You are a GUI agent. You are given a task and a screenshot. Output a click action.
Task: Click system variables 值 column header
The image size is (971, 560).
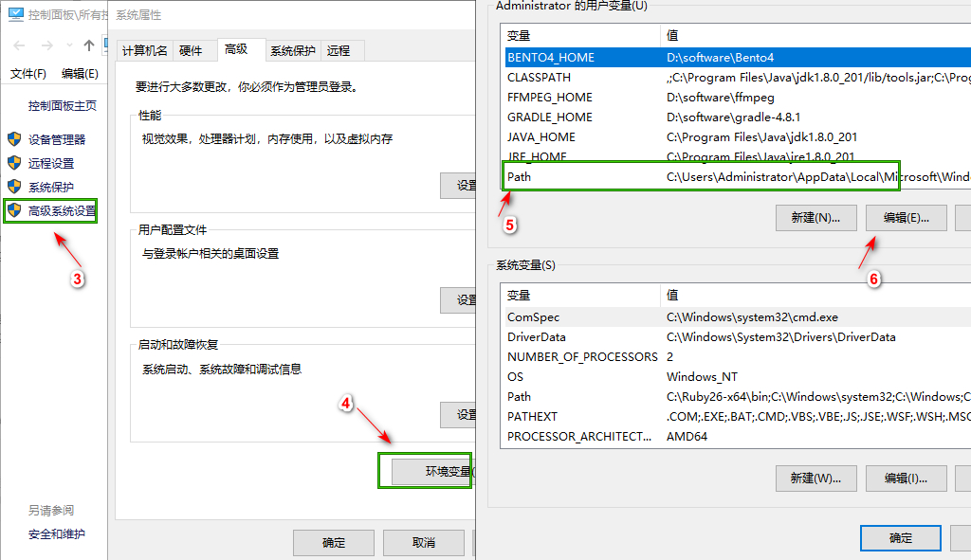[815, 296]
